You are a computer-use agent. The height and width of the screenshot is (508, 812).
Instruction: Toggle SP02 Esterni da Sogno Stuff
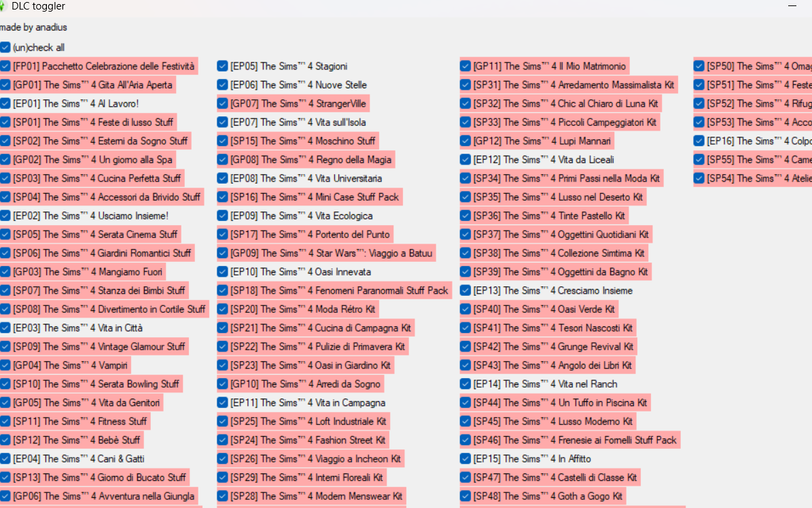(x=5, y=141)
